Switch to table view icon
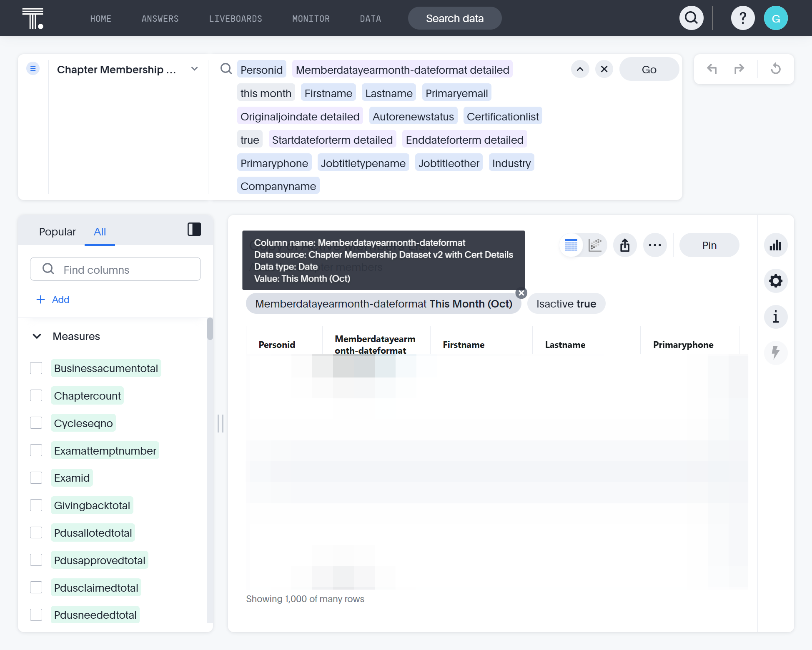The image size is (812, 650). [571, 245]
